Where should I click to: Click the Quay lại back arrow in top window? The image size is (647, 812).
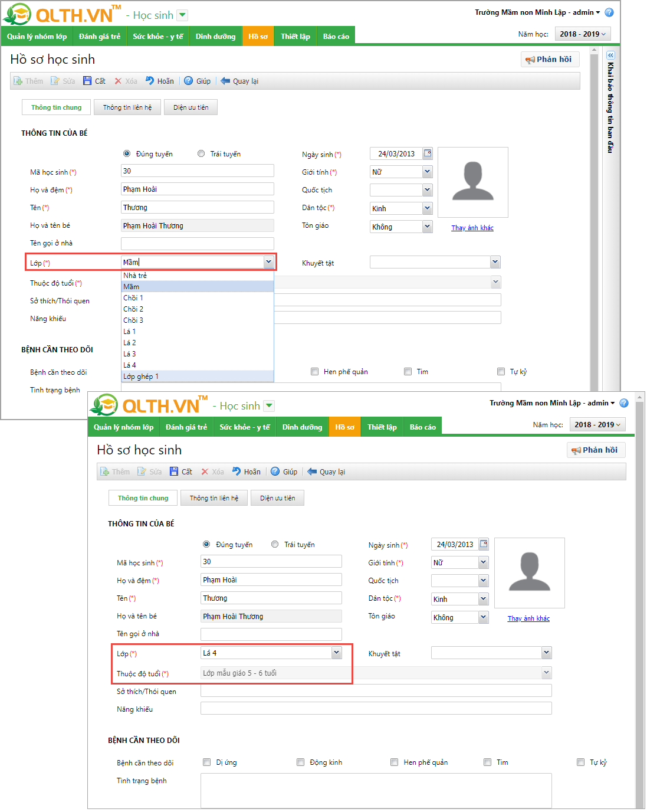tap(225, 81)
